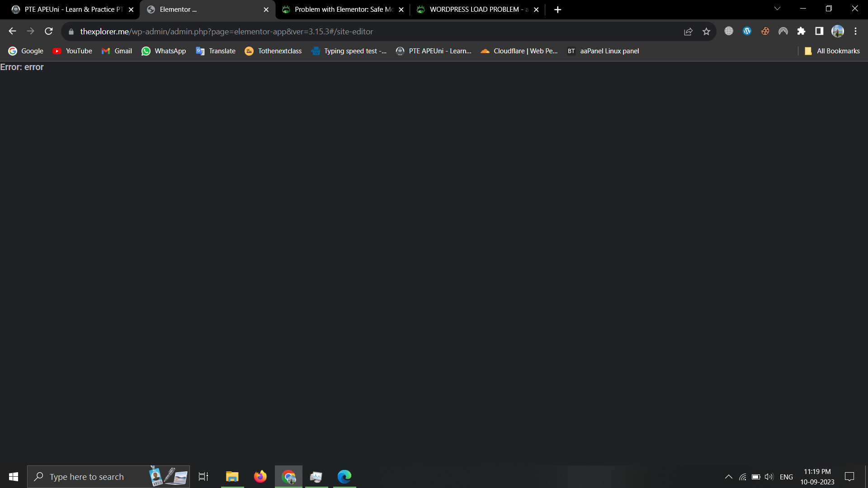Launch Firefox from taskbar
Screen dimensions: 868x488
[260, 477]
